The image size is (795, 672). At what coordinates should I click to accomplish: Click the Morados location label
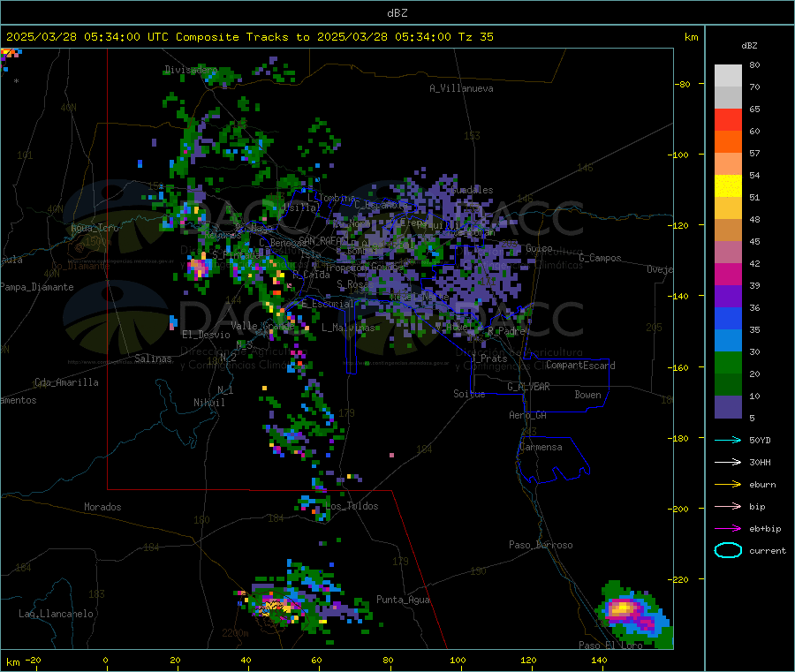(x=102, y=507)
